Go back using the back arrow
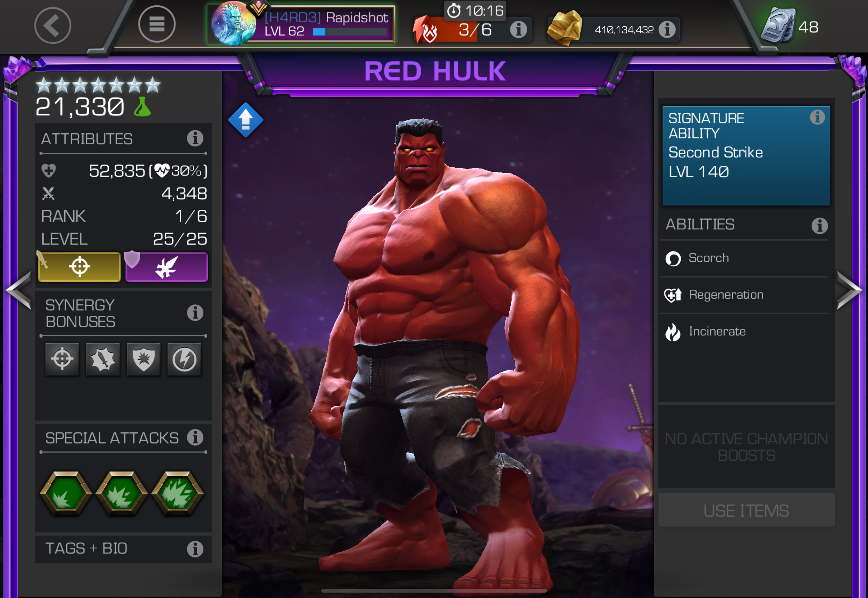 click(52, 25)
